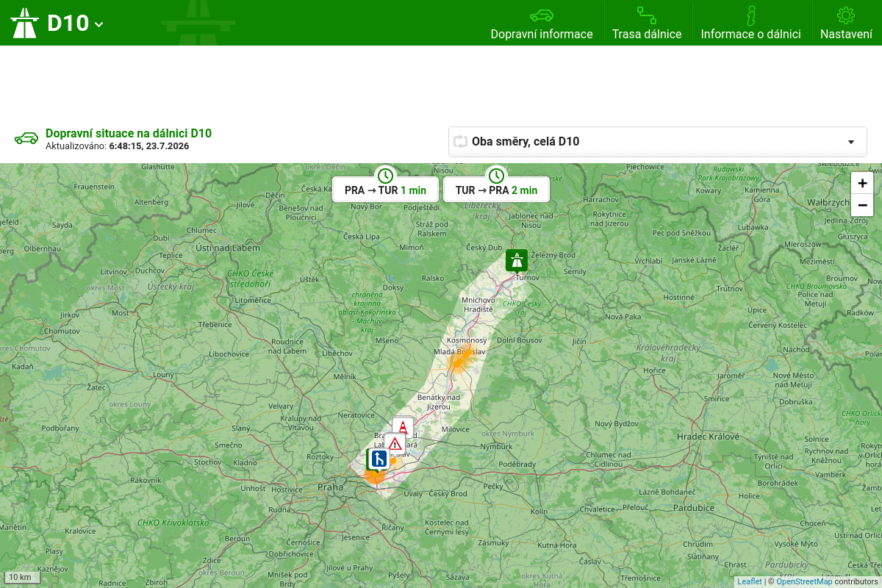Expand the 'Oba směry, celá D10' dropdown
The image size is (882, 588).
(x=658, y=141)
